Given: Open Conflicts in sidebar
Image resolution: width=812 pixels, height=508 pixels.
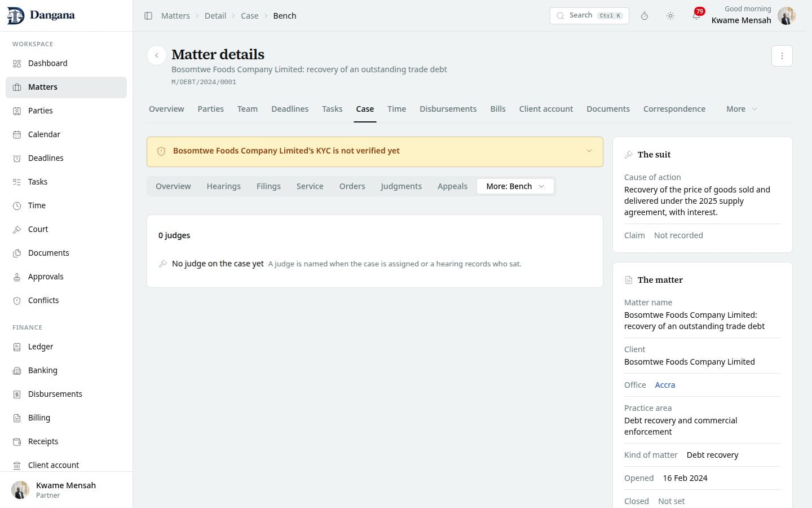Looking at the screenshot, I should [66, 300].
